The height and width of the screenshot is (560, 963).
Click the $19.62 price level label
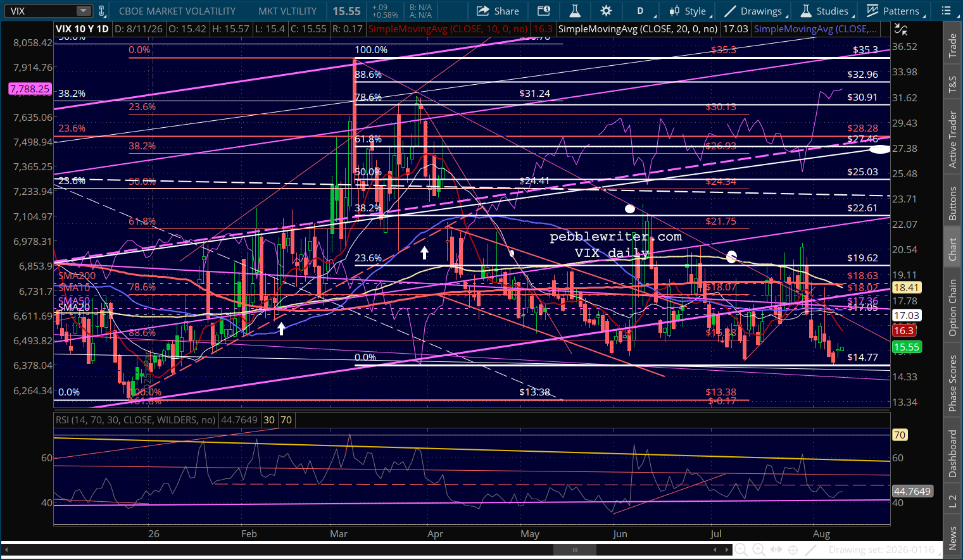862,258
